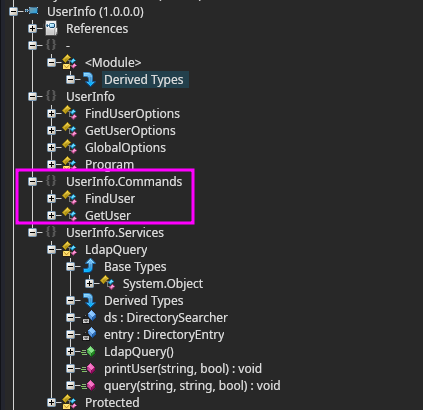Screen dimensions: 423x410
Task: Click the <Module> class icon
Action: [69, 62]
